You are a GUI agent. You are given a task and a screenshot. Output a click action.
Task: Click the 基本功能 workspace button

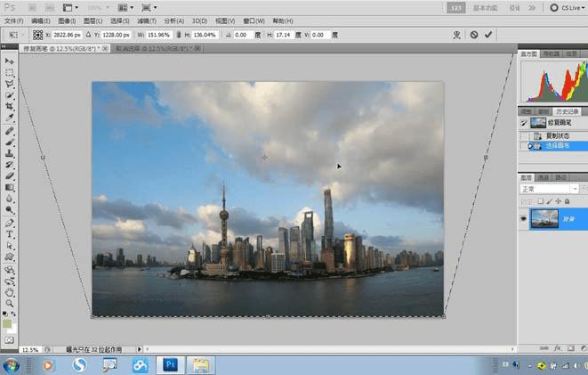[486, 7]
